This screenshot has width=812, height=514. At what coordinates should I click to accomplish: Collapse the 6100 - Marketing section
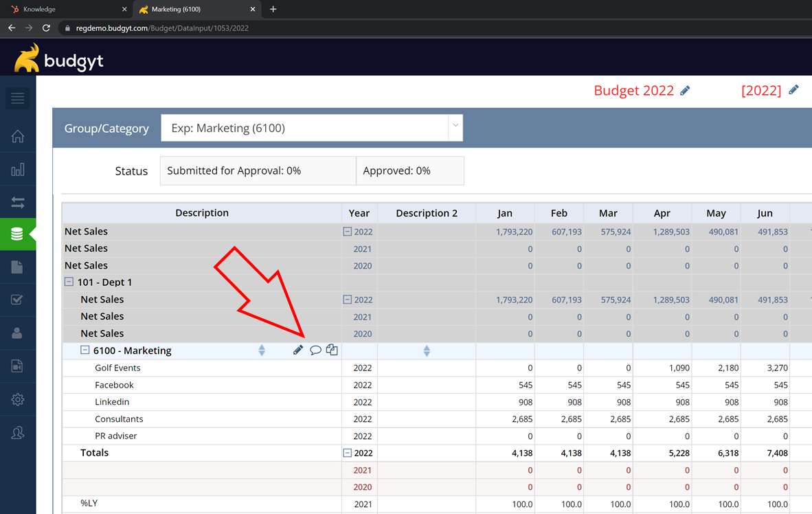click(85, 350)
